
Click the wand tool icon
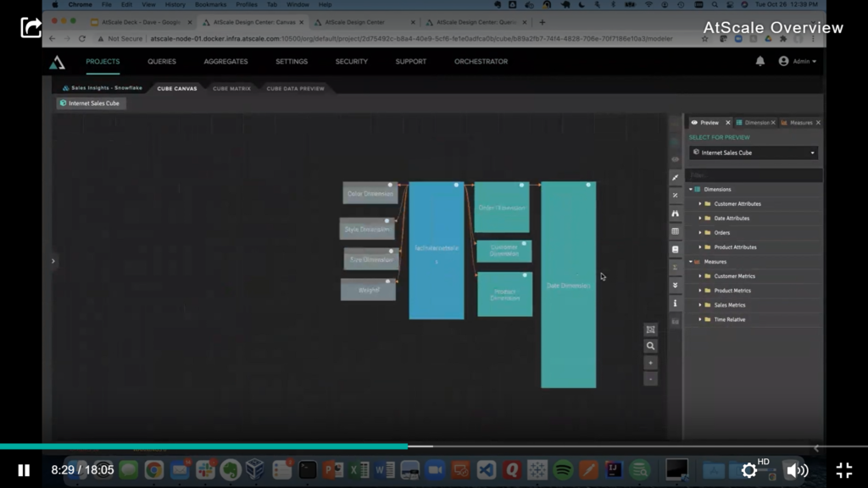(x=675, y=178)
